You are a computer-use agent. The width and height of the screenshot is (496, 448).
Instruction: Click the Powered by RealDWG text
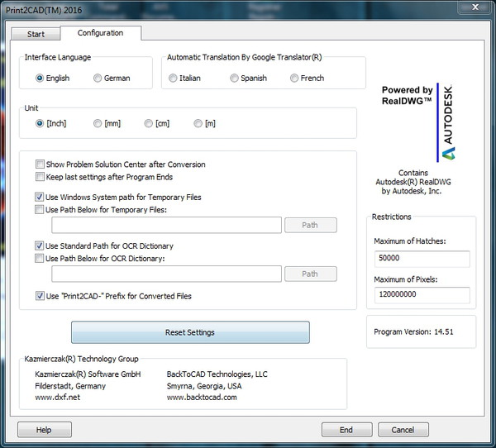coord(407,95)
